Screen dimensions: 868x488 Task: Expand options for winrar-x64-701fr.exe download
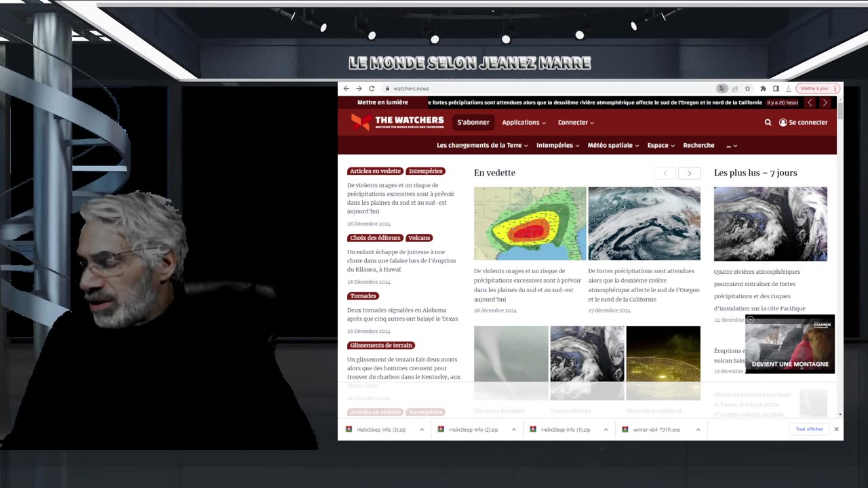[698, 430]
